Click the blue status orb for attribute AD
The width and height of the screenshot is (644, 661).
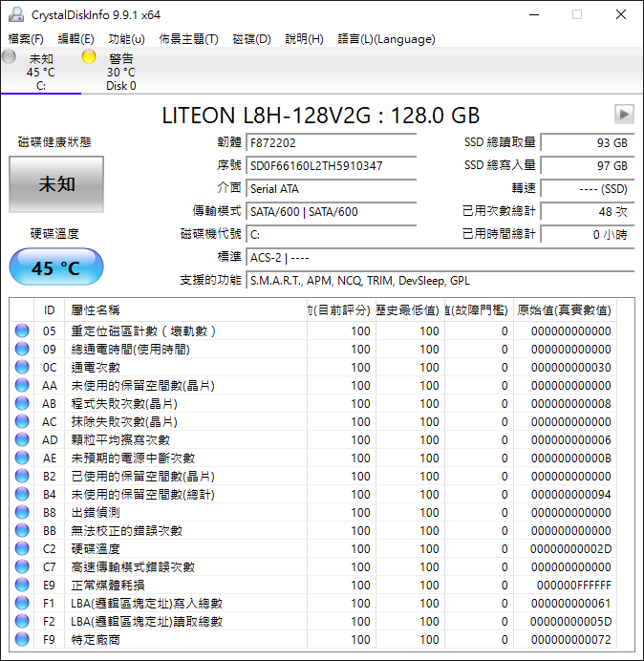tap(22, 439)
